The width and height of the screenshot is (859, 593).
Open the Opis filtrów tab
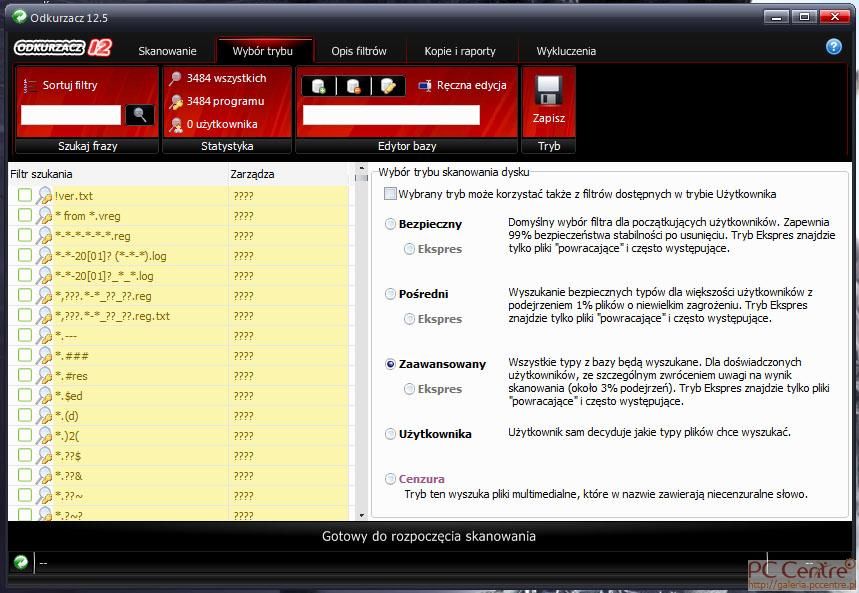(x=359, y=51)
